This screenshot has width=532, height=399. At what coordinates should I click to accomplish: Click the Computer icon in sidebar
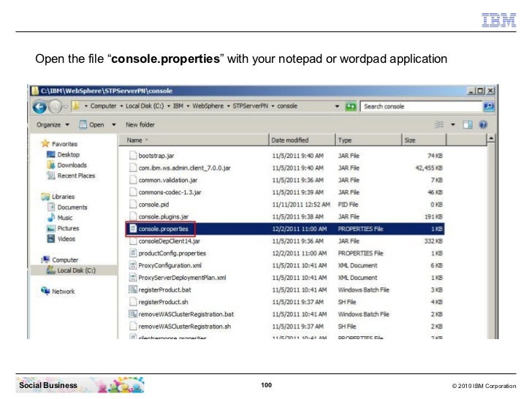pos(45,259)
